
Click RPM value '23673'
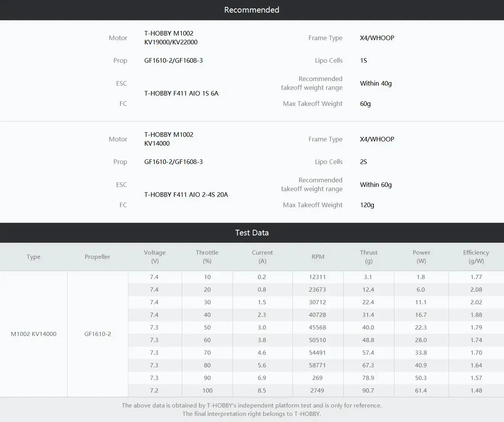point(318,290)
